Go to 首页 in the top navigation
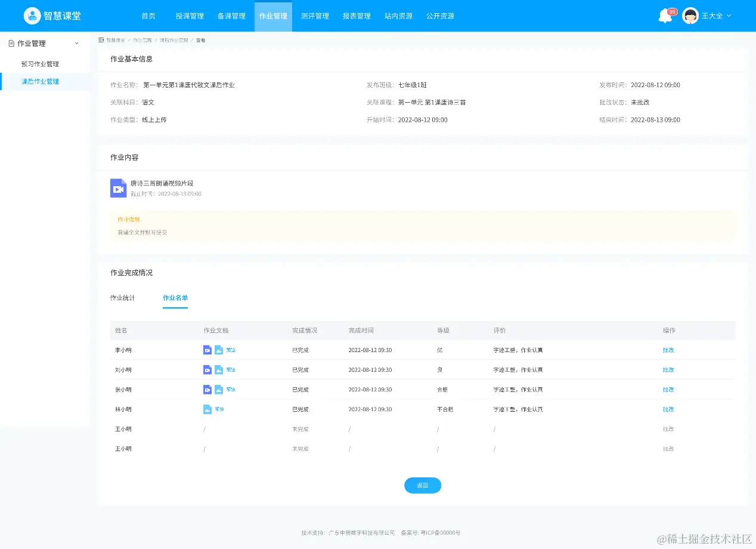756x549 pixels. pyautogui.click(x=148, y=16)
